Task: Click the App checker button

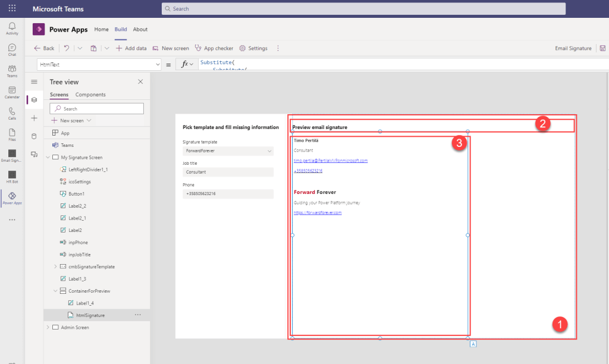Action: coord(215,48)
